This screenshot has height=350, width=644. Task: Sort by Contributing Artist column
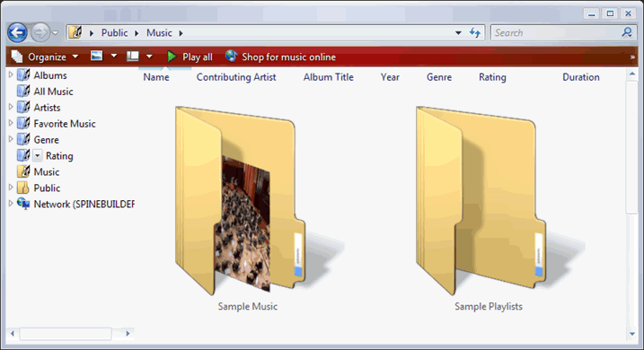coord(236,77)
